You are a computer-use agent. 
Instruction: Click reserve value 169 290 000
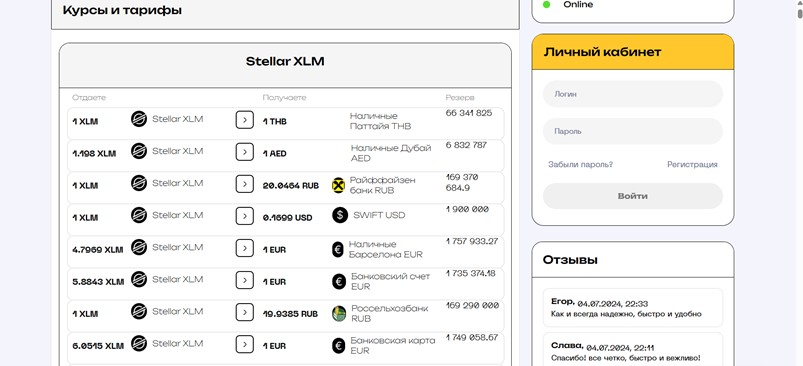(x=472, y=305)
